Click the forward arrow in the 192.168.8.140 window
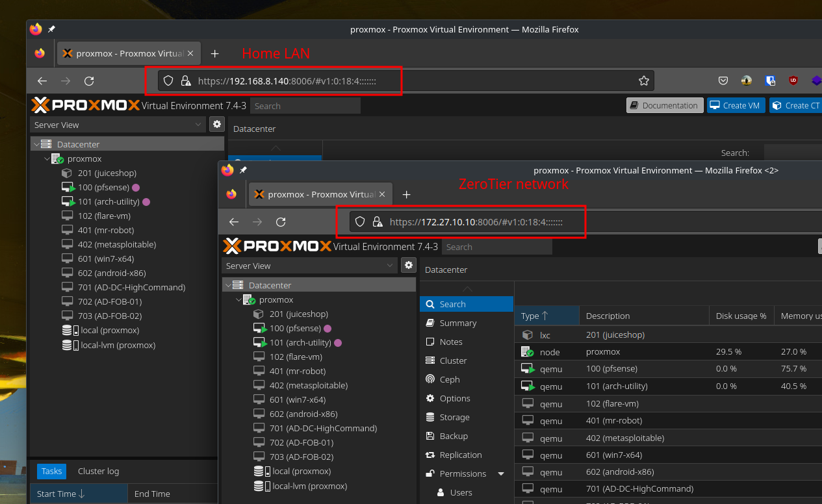Screen dimensions: 822x504 point(66,81)
